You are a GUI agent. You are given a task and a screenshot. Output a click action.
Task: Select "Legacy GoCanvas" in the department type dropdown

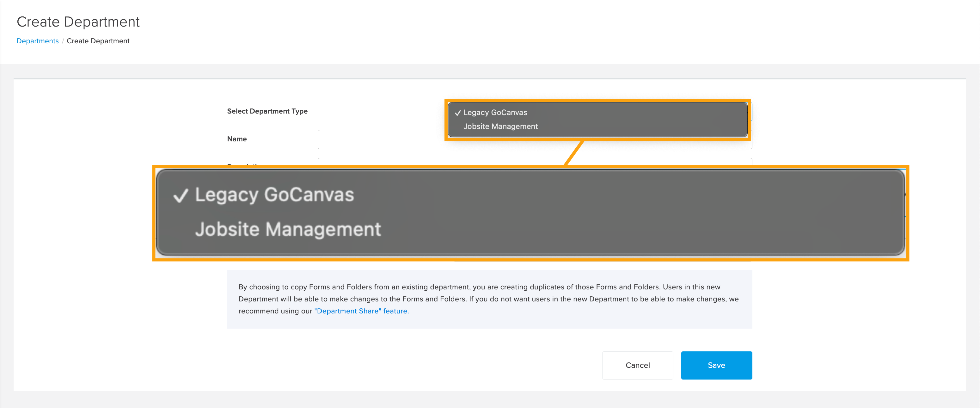[494, 112]
